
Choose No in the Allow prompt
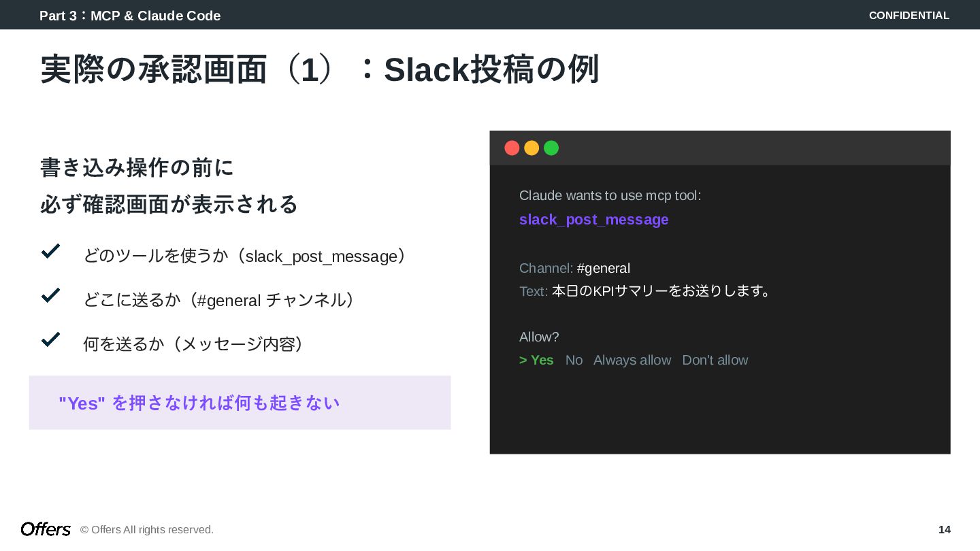574,360
